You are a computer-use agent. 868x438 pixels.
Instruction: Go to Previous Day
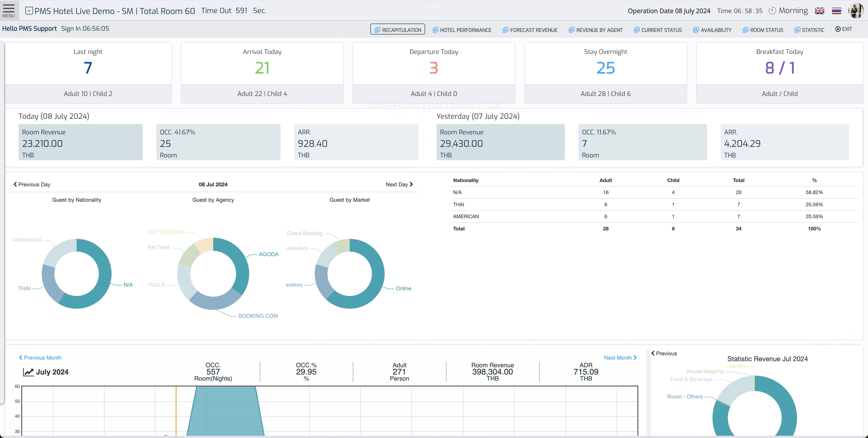[32, 185]
